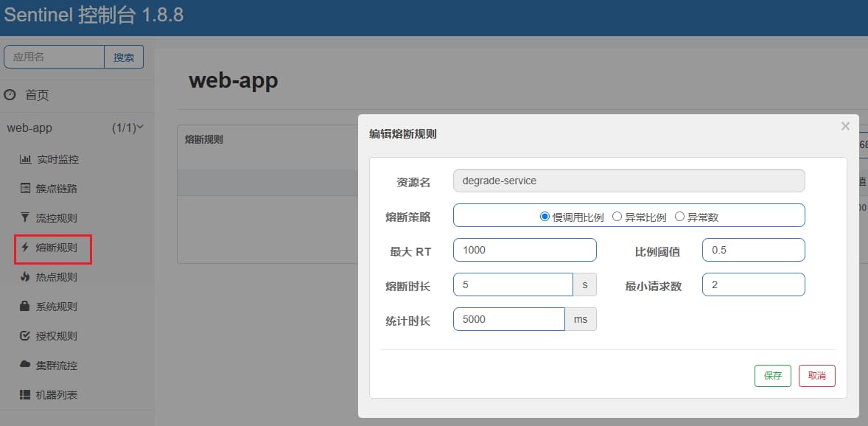Click the list icon for 簇点链路
The image size is (868, 426).
pyautogui.click(x=26, y=189)
